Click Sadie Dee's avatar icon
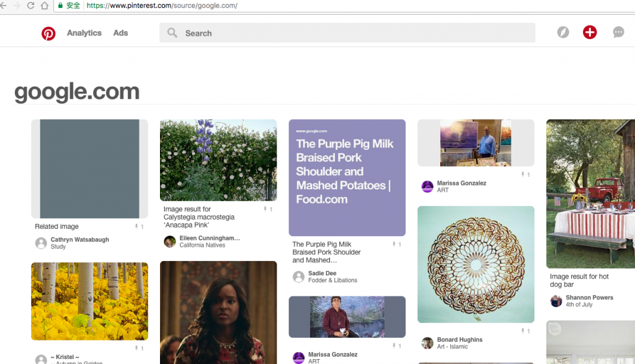Screen dimensions: 635x364 (298, 277)
